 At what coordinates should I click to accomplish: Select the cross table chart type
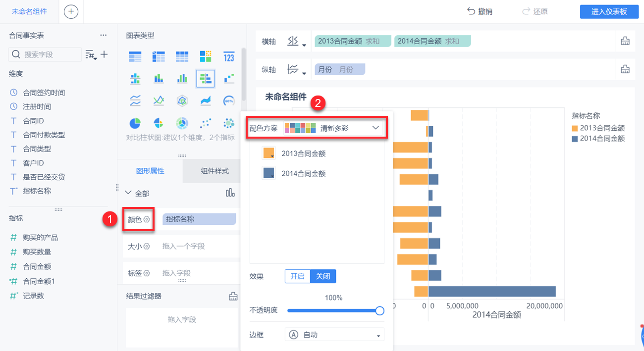coord(159,56)
